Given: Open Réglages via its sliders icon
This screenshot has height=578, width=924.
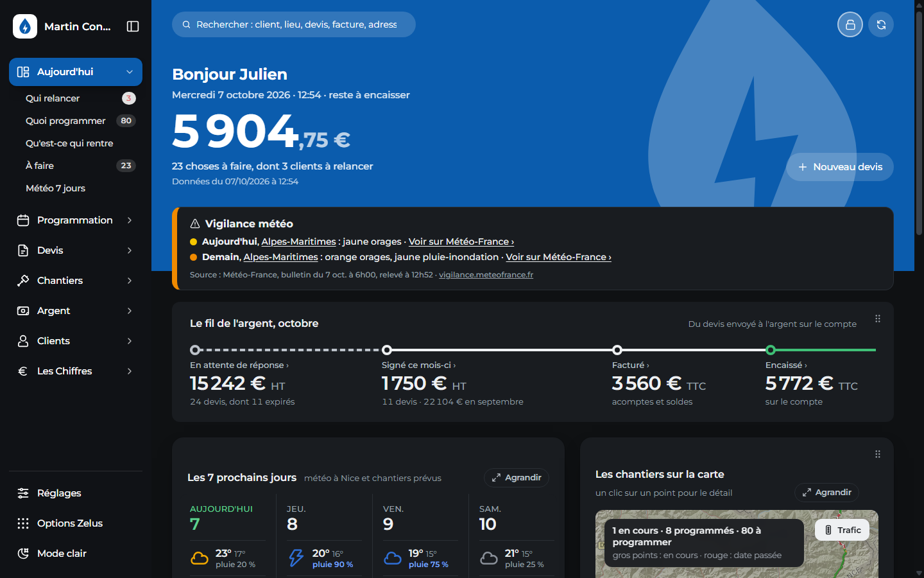Looking at the screenshot, I should tap(23, 493).
